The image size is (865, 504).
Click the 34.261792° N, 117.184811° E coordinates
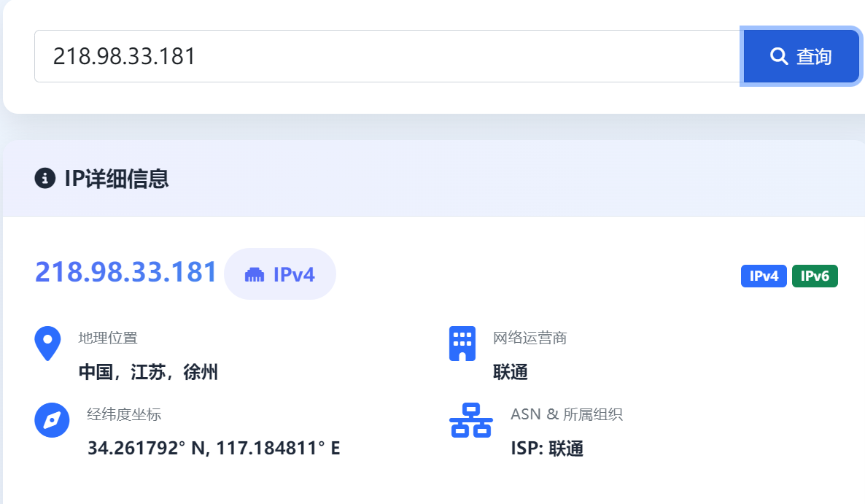click(214, 449)
